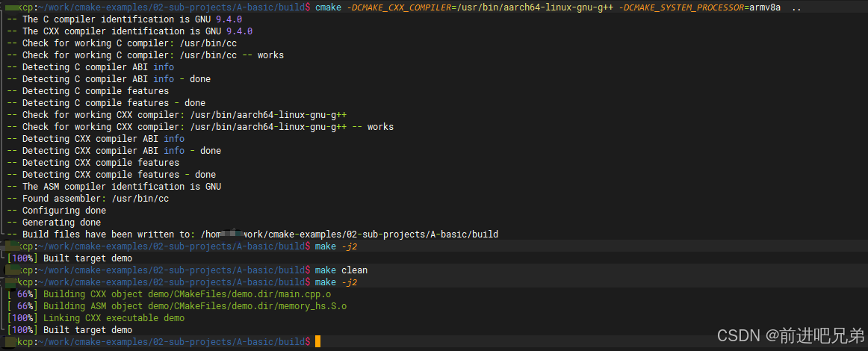
Task: Click the '-- Generating done' line
Action: coord(55,223)
